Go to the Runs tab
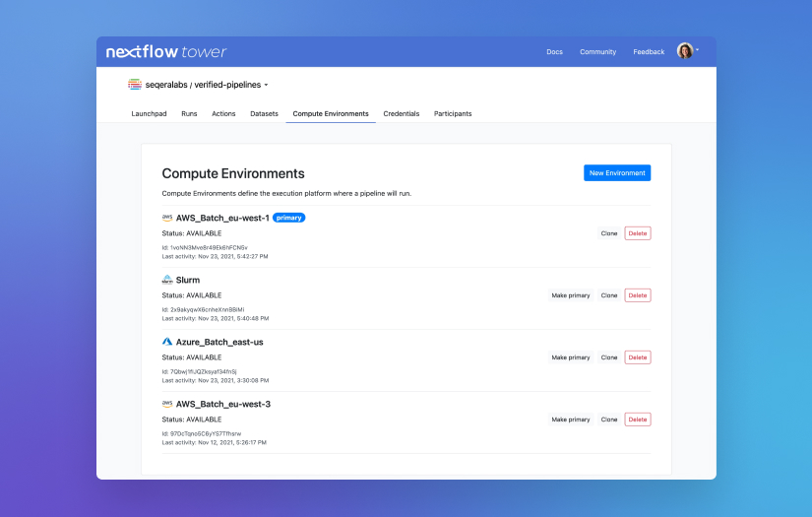Screen dimensions: 812x517 189,113
